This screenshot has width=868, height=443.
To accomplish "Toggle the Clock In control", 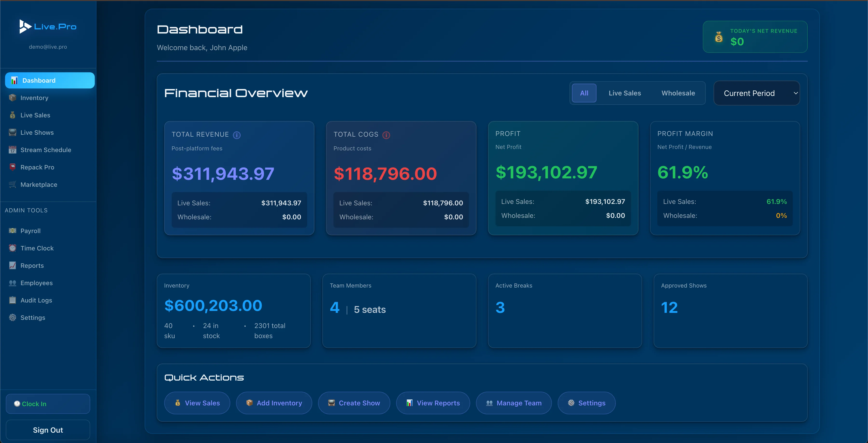I will (x=47, y=403).
